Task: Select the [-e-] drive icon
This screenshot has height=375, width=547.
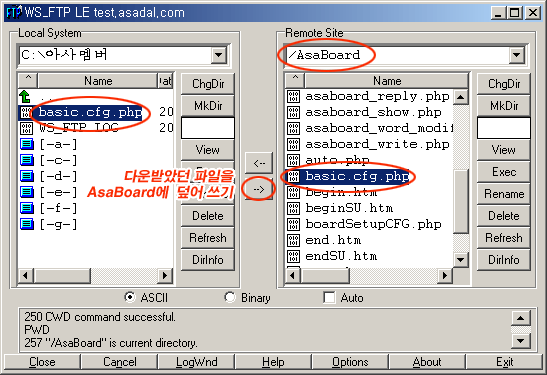Action: [27, 192]
